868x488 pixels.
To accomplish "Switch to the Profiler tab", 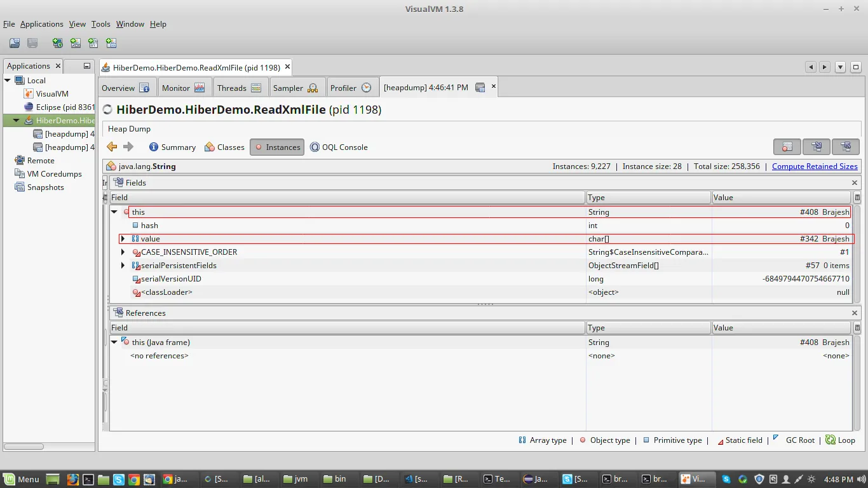I will (351, 88).
